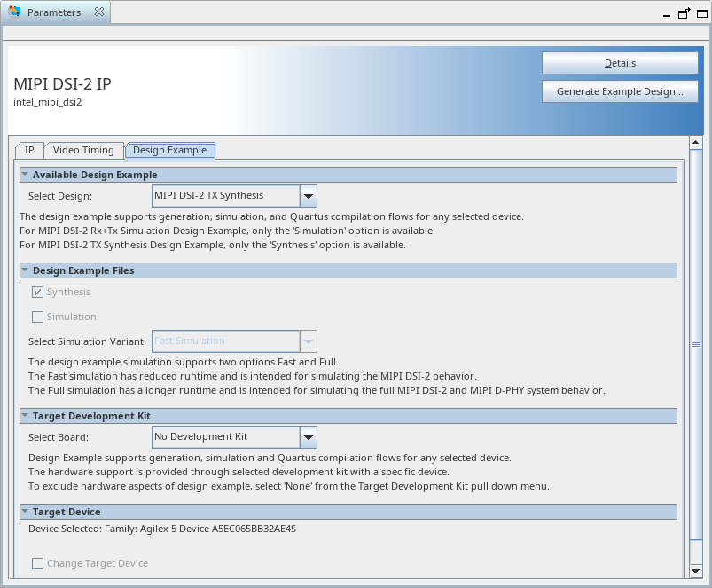Close the Parameters tab
Screen dimensions: 712x588
coord(99,12)
